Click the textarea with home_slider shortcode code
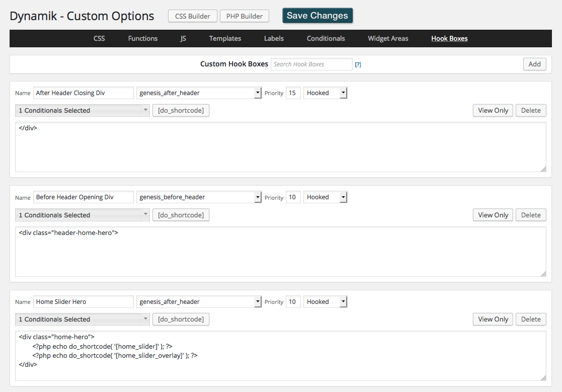Screen dimensions: 562x392 tap(281, 356)
